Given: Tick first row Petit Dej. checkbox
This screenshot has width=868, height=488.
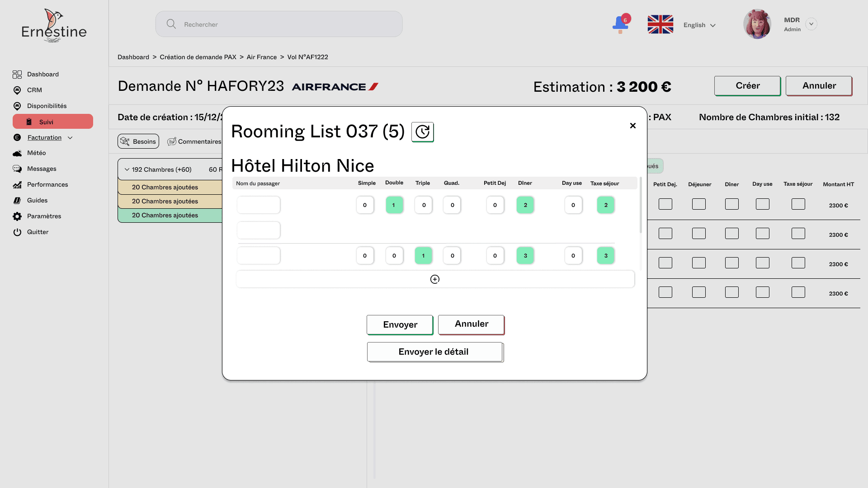Looking at the screenshot, I should point(665,204).
